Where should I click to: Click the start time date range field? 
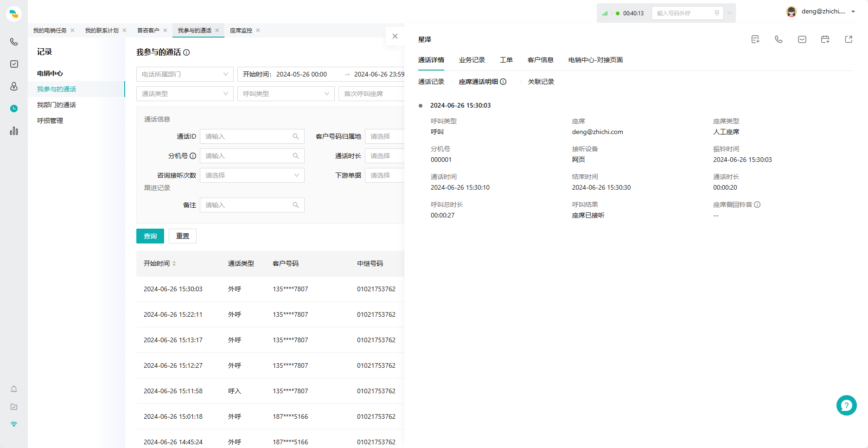pos(321,74)
